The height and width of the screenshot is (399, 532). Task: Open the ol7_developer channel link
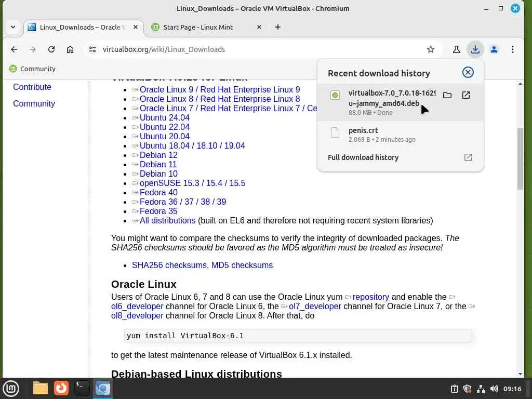pyautogui.click(x=315, y=307)
